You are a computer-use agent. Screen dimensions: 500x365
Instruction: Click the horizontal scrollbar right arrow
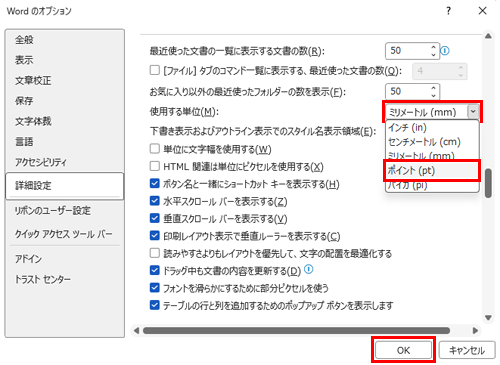click(475, 331)
